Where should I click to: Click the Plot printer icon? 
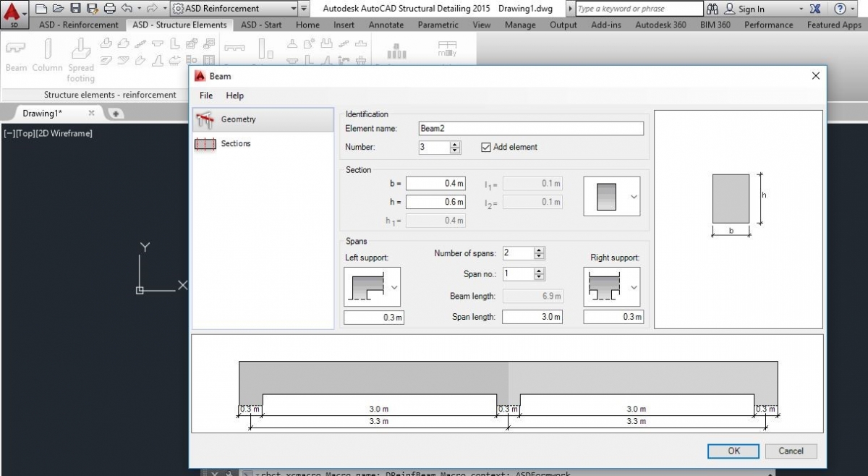tap(109, 9)
